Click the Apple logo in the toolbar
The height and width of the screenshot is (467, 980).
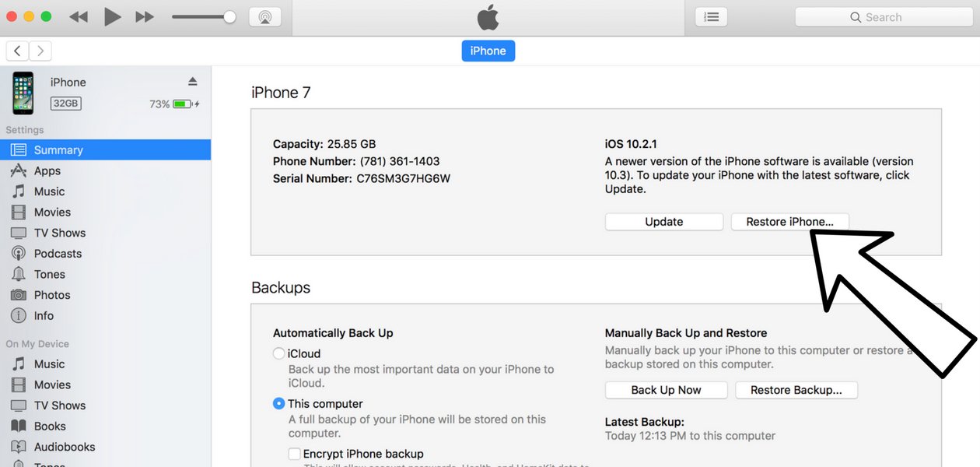click(x=488, y=17)
